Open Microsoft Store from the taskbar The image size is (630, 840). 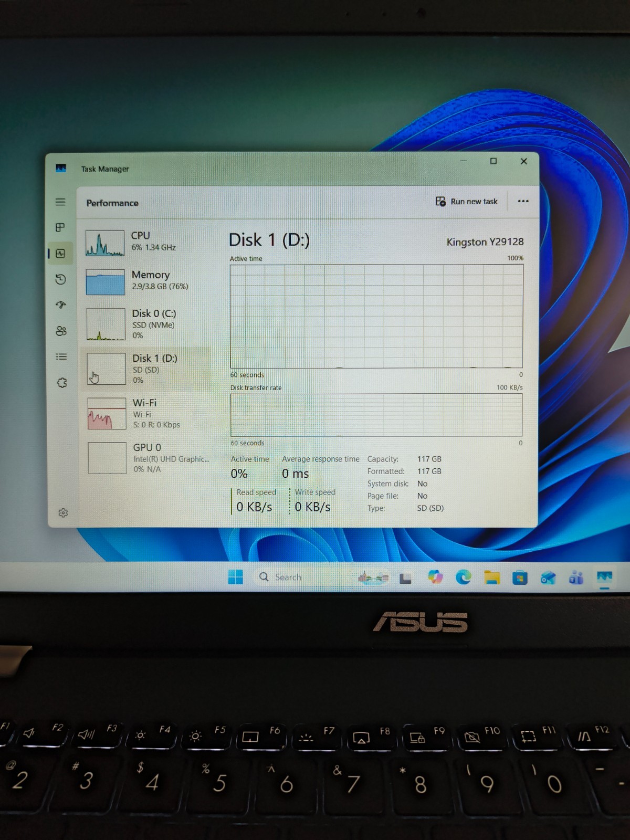tap(520, 578)
